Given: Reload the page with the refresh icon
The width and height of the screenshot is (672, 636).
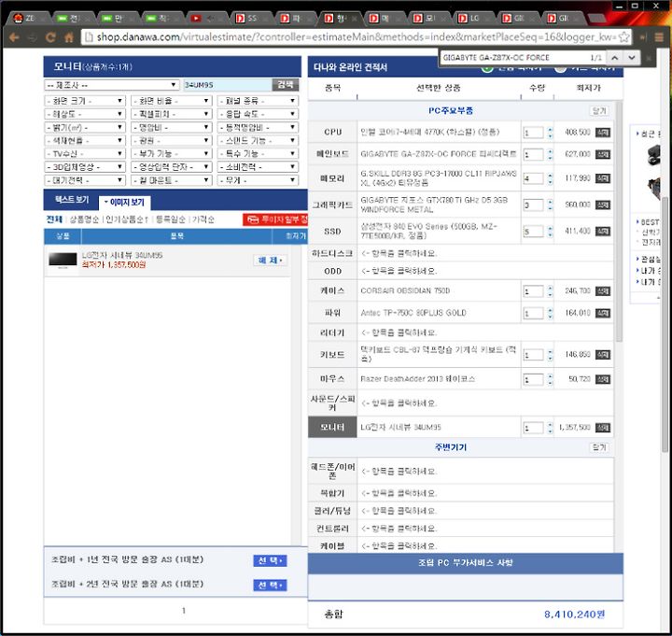Looking at the screenshot, I should (x=50, y=37).
